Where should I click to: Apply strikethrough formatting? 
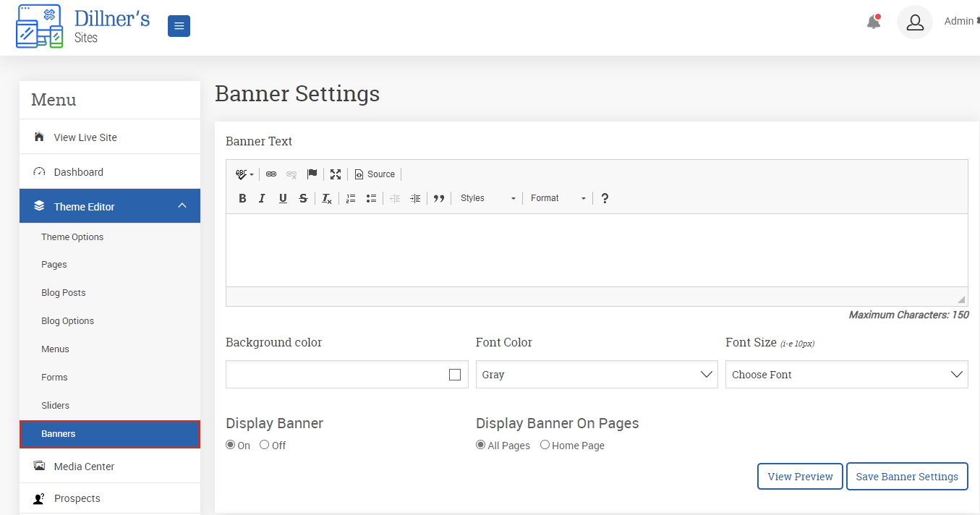[303, 198]
